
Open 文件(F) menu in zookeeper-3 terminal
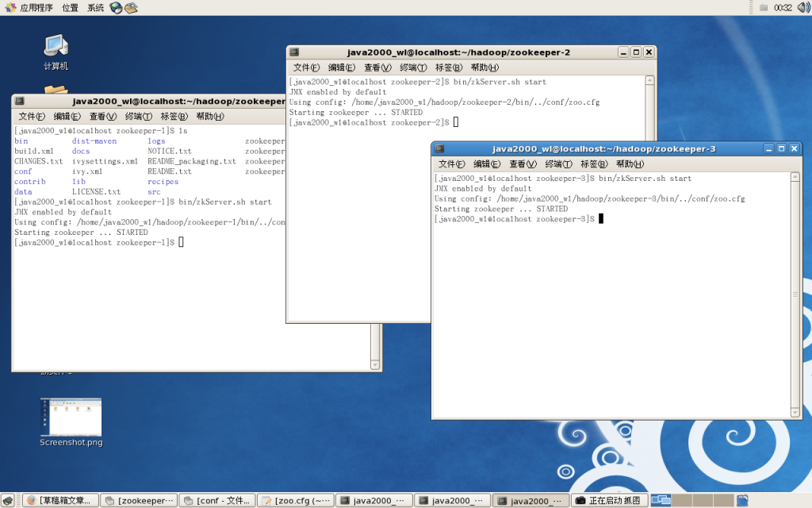[x=451, y=164]
